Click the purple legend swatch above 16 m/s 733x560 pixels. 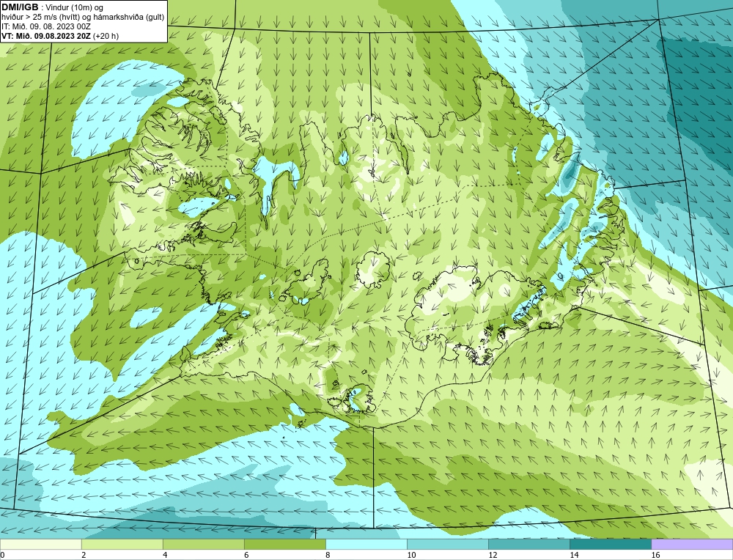pos(692,544)
